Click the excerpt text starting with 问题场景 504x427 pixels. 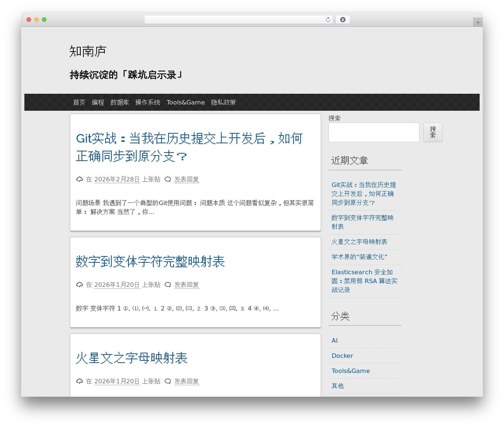pyautogui.click(x=195, y=208)
